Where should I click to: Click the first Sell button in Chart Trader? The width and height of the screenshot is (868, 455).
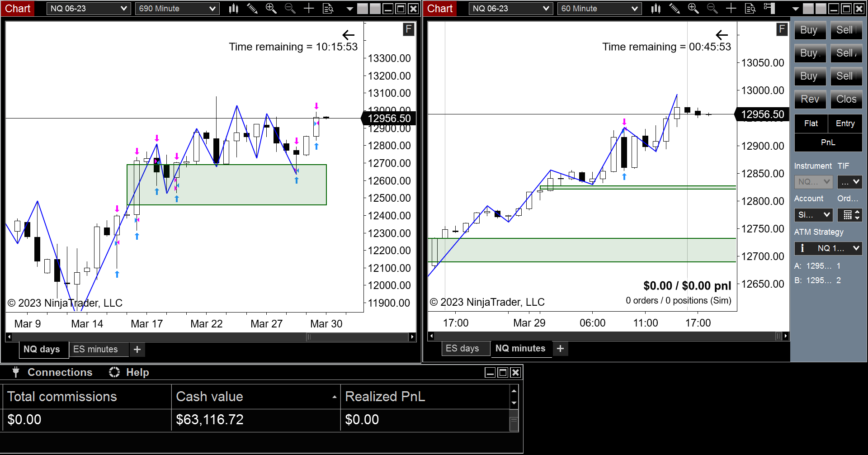[846, 30]
